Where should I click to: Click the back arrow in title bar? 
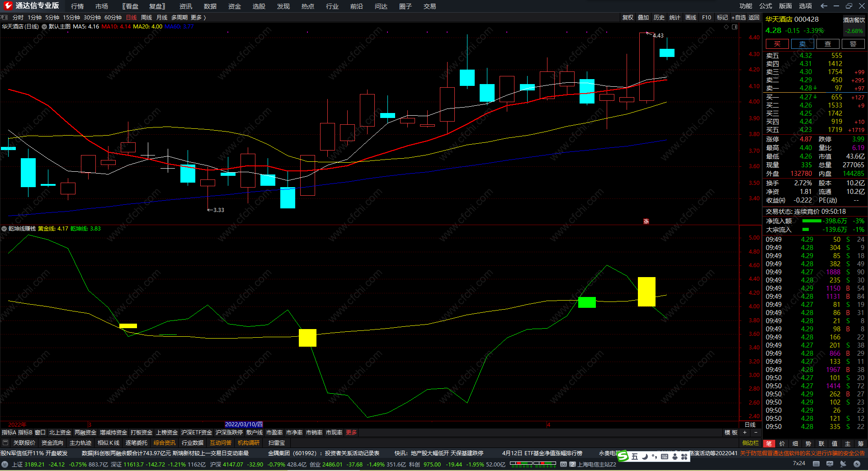(x=824, y=6)
